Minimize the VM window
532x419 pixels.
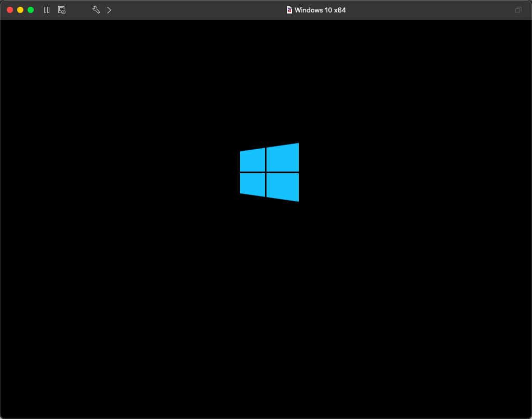[20, 10]
